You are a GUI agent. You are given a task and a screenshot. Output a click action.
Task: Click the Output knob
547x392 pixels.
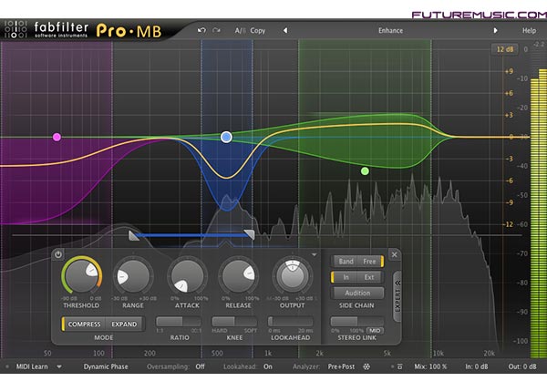pyautogui.click(x=293, y=276)
